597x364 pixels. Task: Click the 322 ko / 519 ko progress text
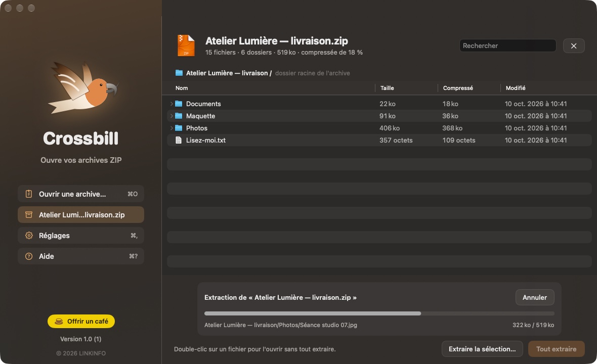(533, 325)
